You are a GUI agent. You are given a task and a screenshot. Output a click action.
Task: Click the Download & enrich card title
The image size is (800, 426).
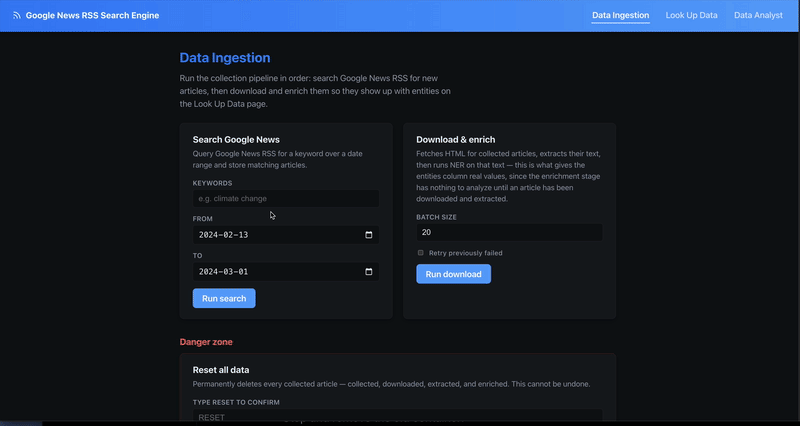coord(456,139)
